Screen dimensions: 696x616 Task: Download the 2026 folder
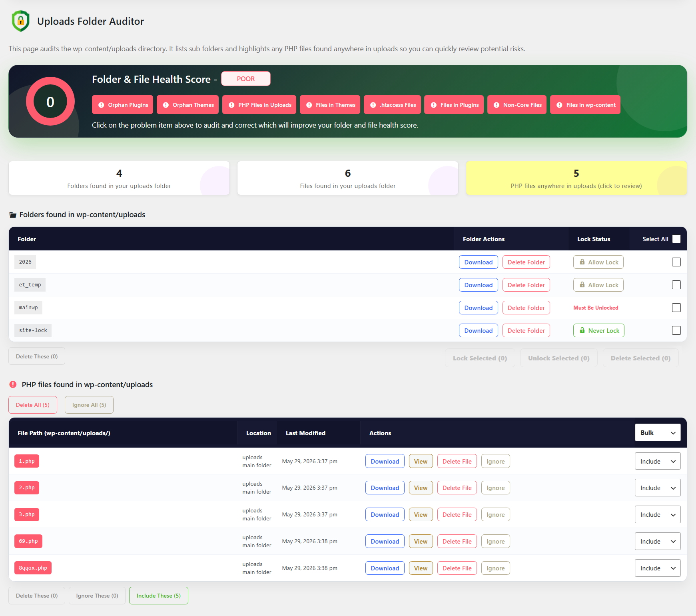click(479, 262)
